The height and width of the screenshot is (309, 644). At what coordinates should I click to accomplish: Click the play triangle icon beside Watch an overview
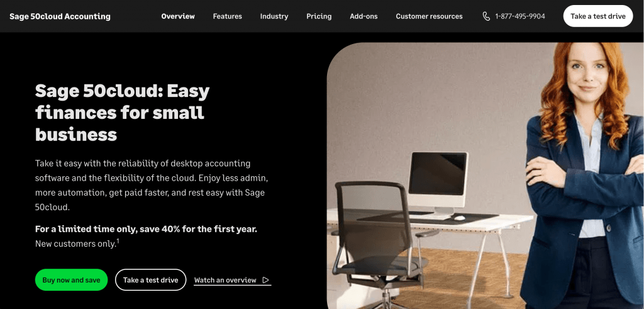[x=266, y=280]
